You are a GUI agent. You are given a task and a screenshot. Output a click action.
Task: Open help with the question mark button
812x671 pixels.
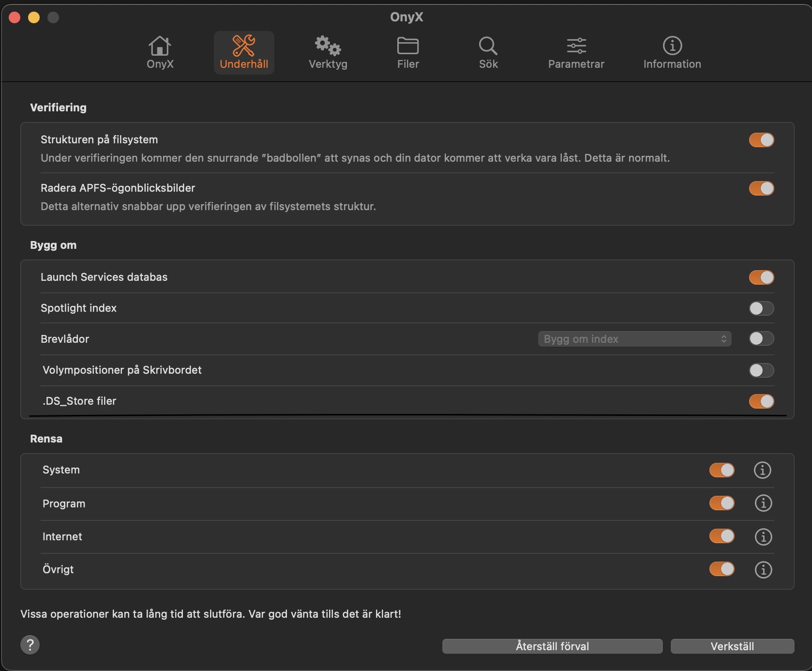tap(30, 645)
